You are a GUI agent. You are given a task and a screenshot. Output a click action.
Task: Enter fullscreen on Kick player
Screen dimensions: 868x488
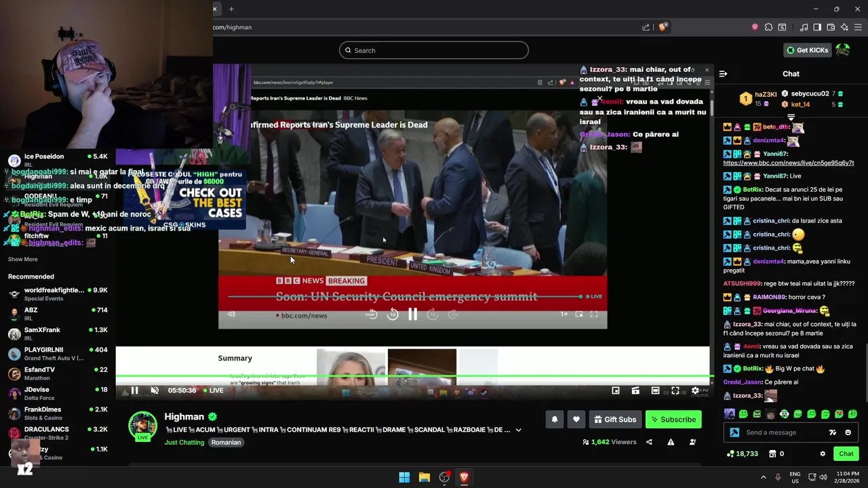pos(675,390)
